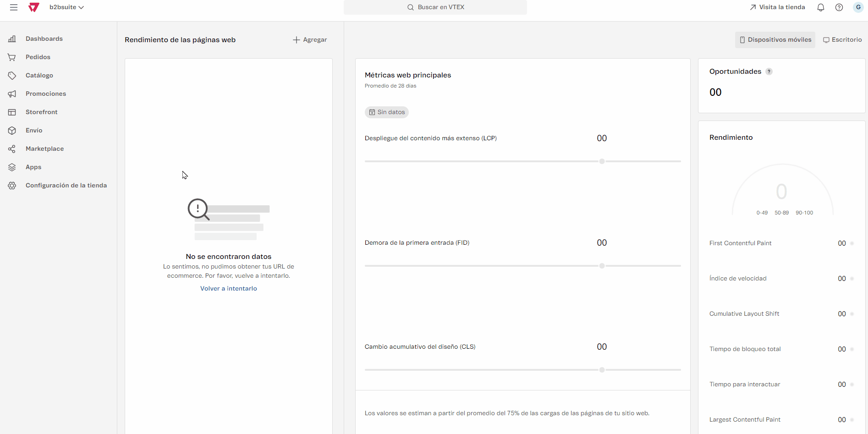Open the Marketplace section
This screenshot has width=868, height=434.
click(x=44, y=149)
